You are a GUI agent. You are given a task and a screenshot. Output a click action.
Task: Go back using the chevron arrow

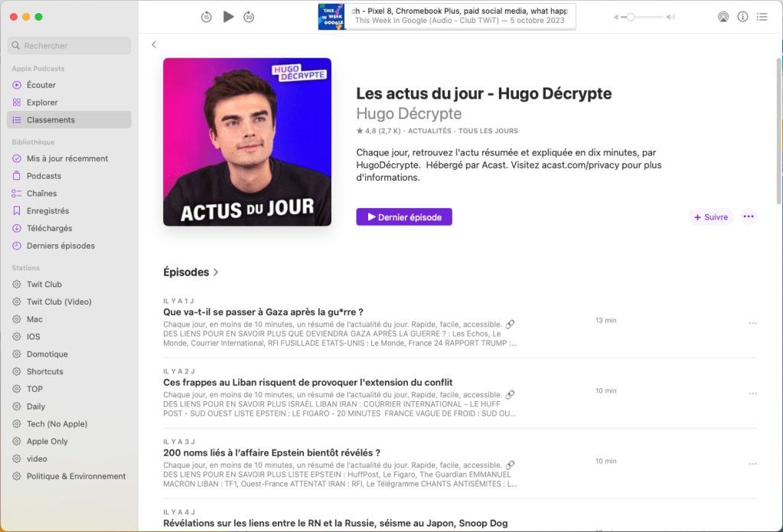pyautogui.click(x=154, y=45)
